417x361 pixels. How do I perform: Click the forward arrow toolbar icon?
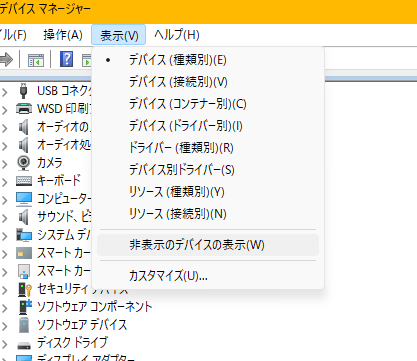(x=6, y=60)
